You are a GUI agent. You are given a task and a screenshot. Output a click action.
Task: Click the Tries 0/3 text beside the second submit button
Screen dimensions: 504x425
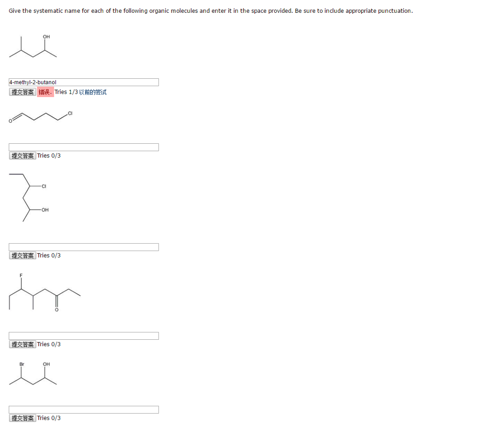coord(50,156)
